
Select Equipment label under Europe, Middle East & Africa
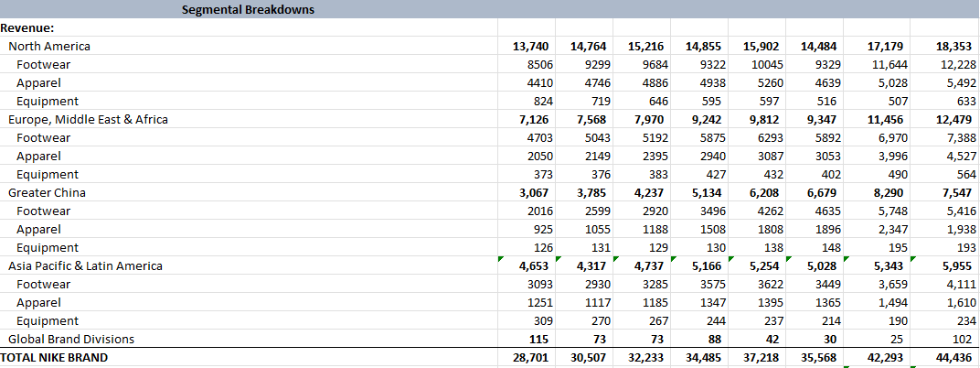point(48,174)
